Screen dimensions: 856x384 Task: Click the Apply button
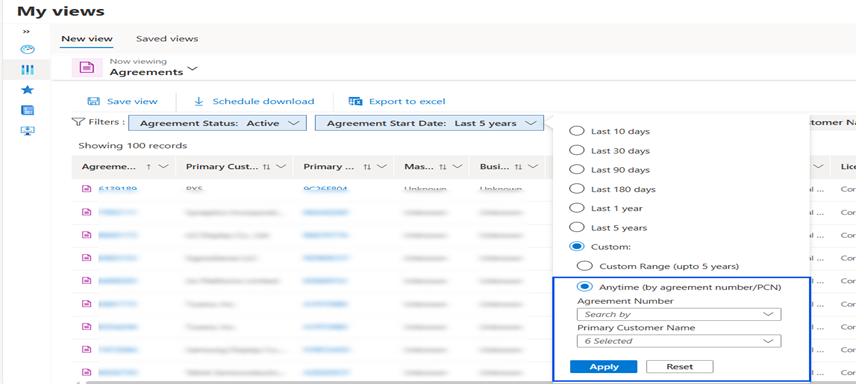(604, 367)
